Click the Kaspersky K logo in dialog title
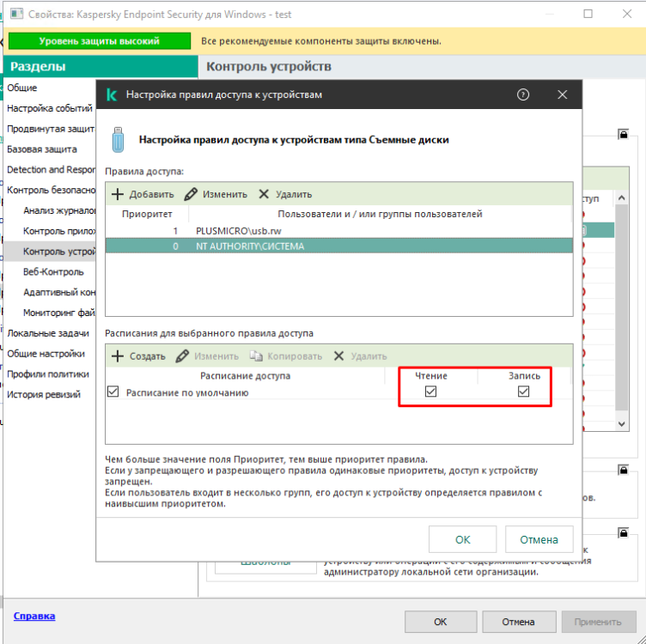This screenshot has height=644, width=646. click(112, 94)
